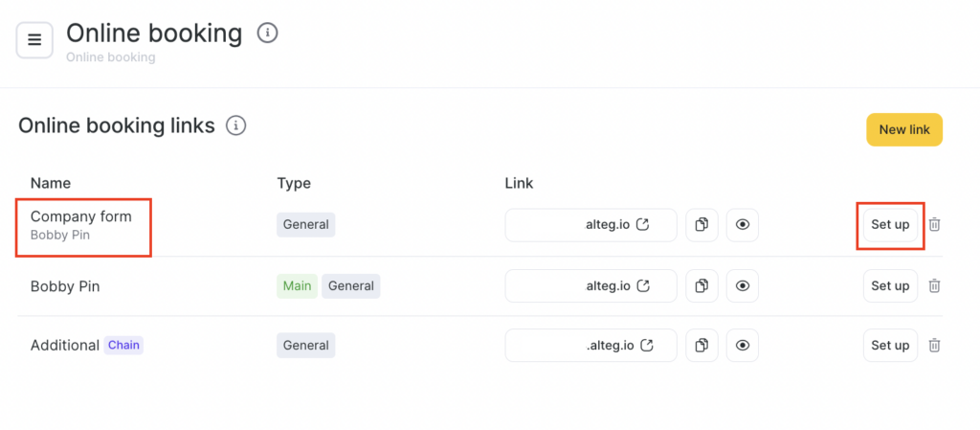Create a new booking link
The image size is (980, 430).
tap(903, 129)
